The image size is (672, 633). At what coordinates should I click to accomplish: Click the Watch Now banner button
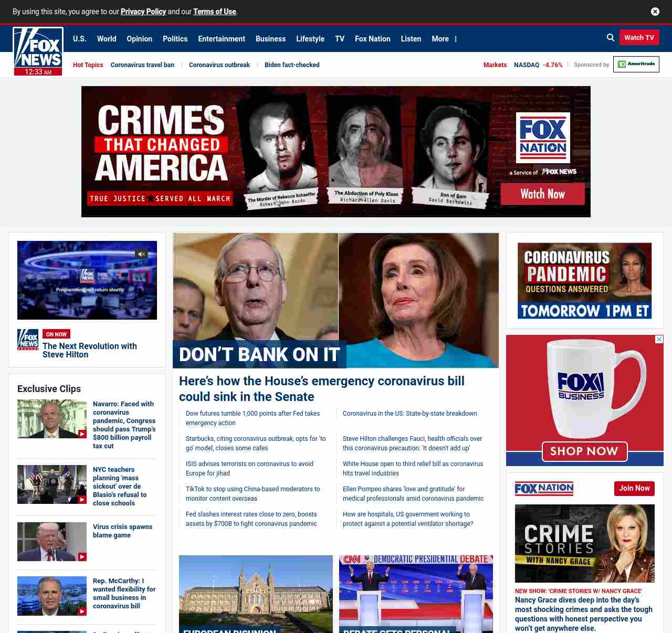pos(542,194)
